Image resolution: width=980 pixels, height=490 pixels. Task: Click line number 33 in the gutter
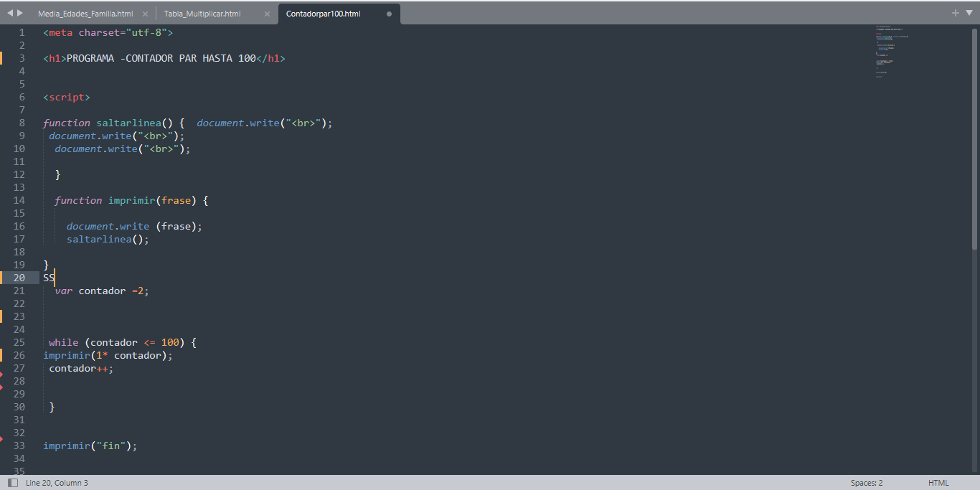tap(19, 446)
